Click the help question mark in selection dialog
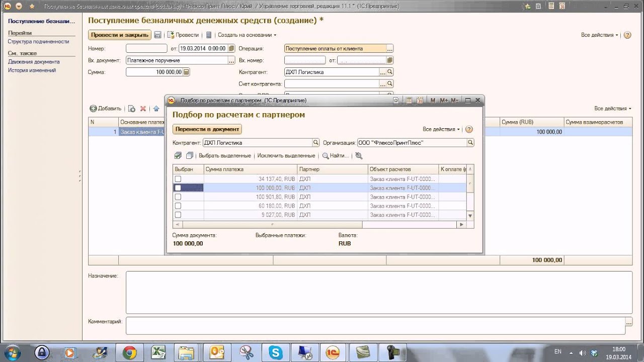Image resolution: width=644 pixels, height=362 pixels. (x=469, y=129)
